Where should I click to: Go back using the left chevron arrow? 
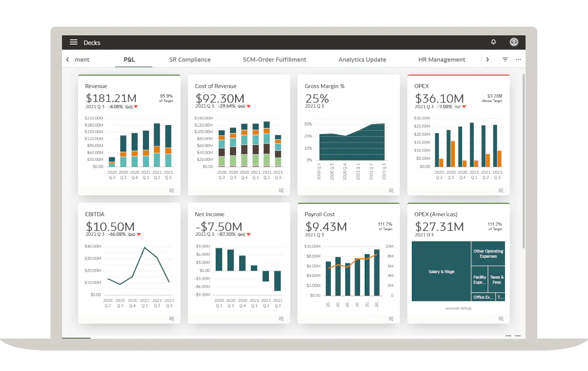tap(67, 59)
